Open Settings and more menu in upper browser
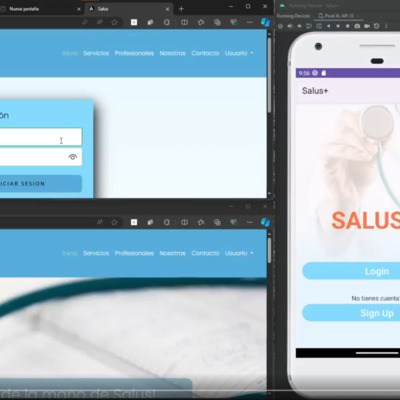 250,22
